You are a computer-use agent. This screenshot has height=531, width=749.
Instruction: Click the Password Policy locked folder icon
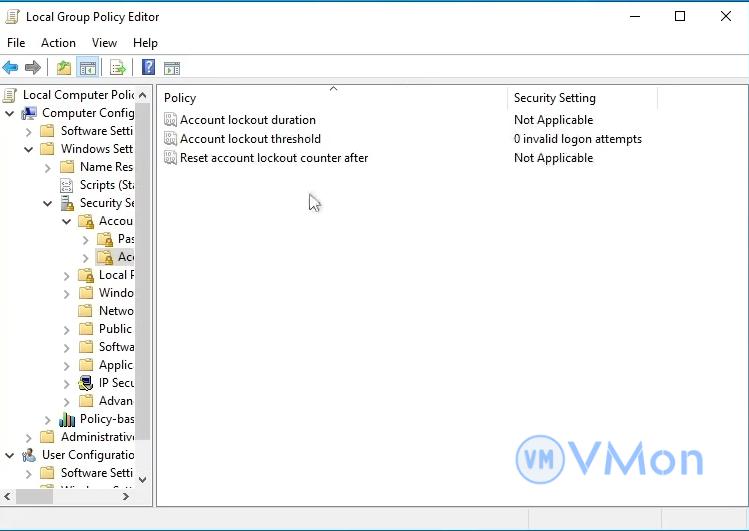tap(105, 239)
